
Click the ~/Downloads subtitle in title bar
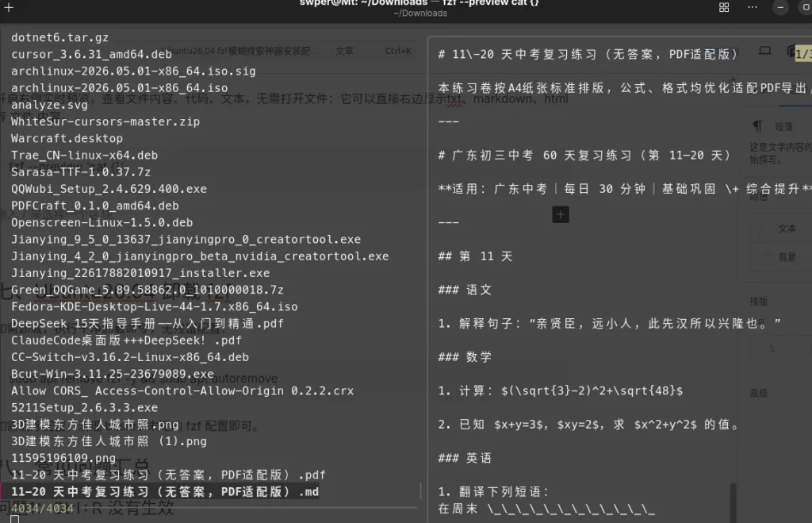pos(420,13)
